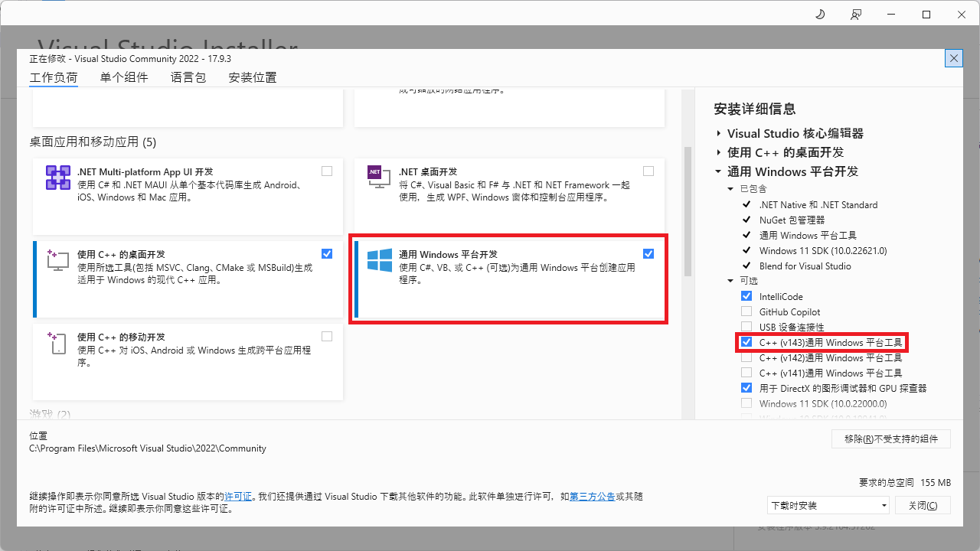Toggle the dark mode moon icon in title bar

click(820, 15)
